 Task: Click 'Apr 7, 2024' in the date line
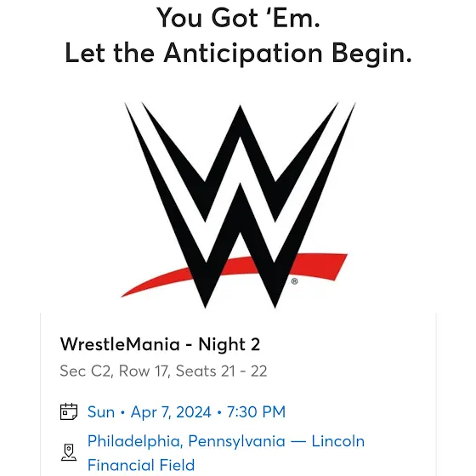click(171, 412)
